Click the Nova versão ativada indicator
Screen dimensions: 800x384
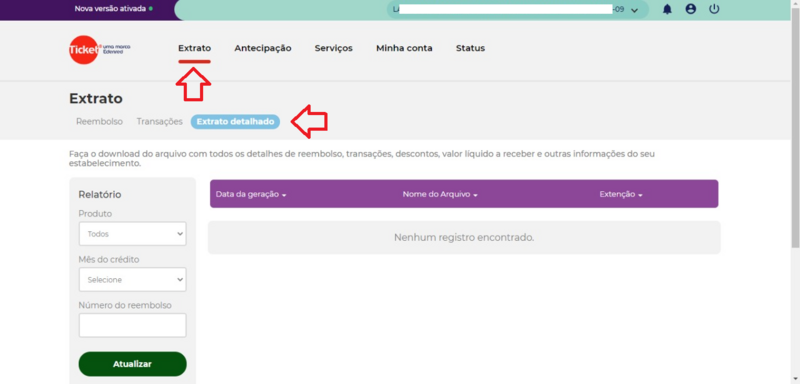114,9
